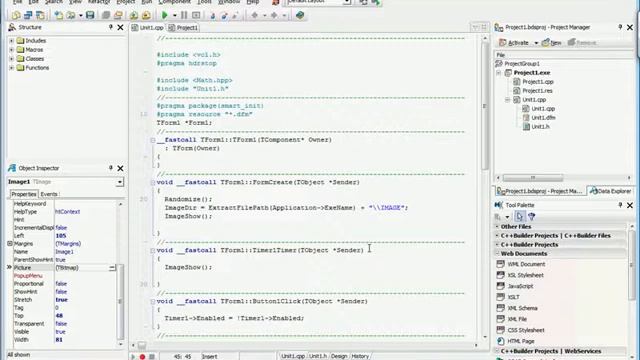Click the Pause program execution icon
The width and height of the screenshot is (640, 360).
184,16
